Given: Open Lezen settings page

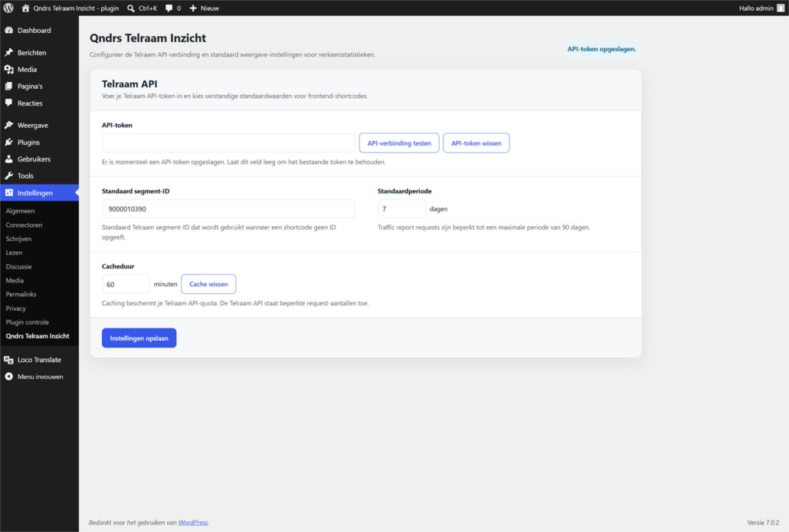Looking at the screenshot, I should [14, 253].
